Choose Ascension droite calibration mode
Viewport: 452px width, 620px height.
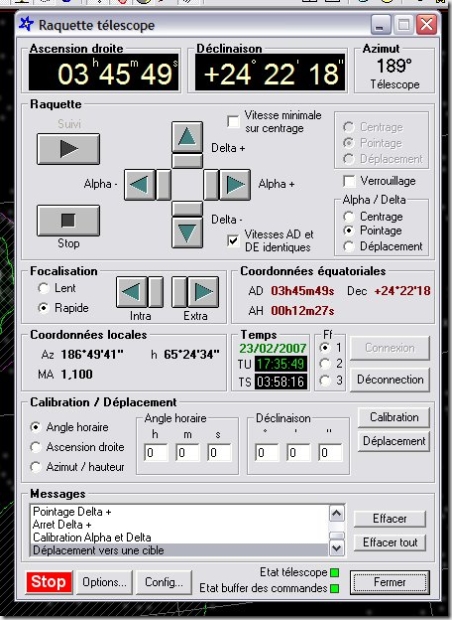click(36, 447)
